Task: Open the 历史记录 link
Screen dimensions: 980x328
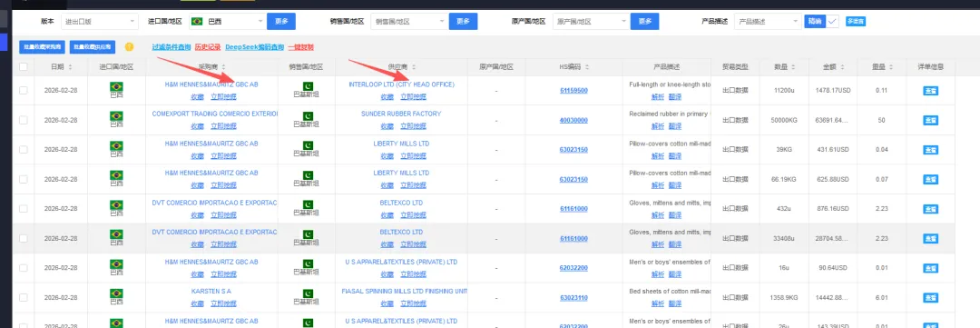Action: (x=208, y=47)
